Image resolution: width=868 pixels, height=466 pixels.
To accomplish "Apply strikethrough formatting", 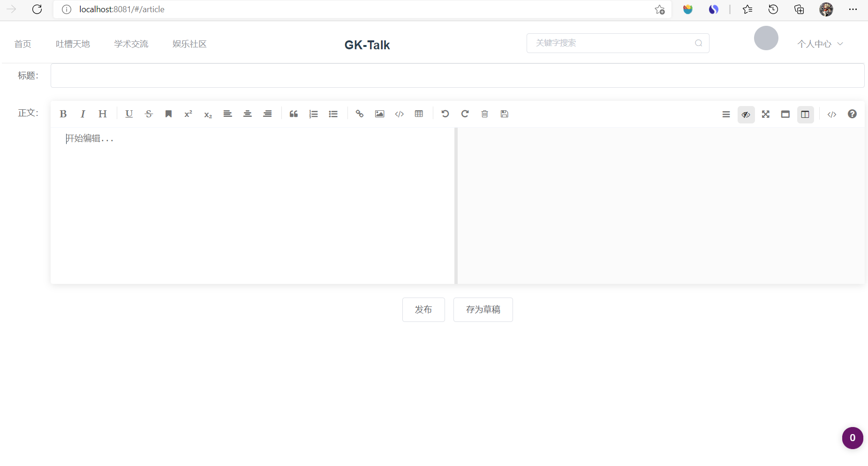I will pos(149,114).
